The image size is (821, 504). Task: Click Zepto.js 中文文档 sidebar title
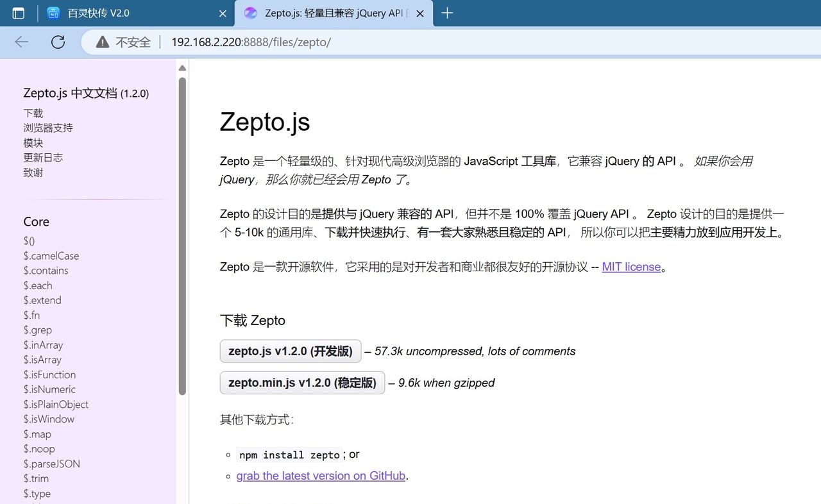pos(86,93)
